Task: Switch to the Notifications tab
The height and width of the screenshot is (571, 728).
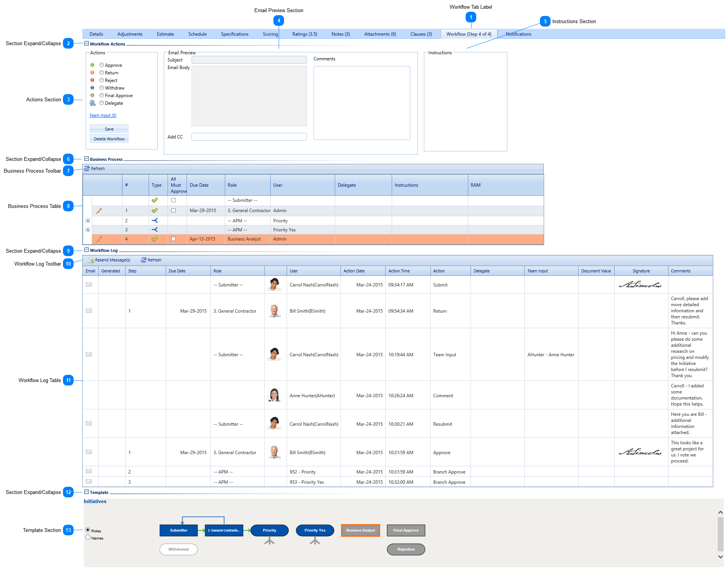Action: point(519,34)
